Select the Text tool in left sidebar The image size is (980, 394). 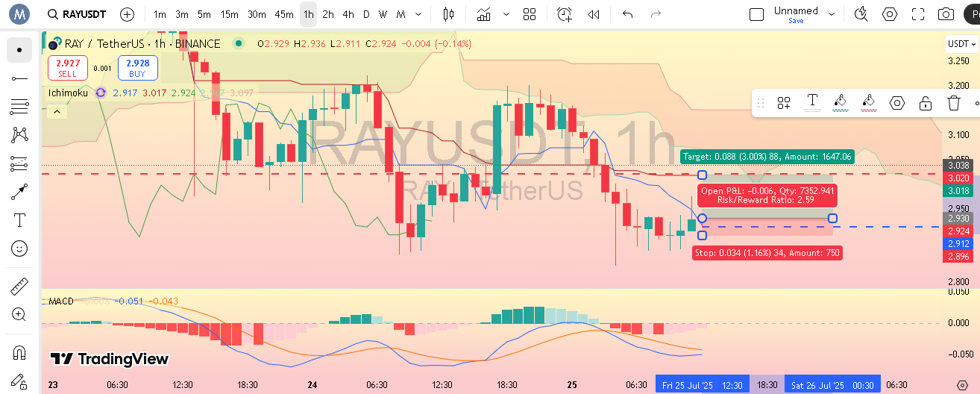[19, 220]
